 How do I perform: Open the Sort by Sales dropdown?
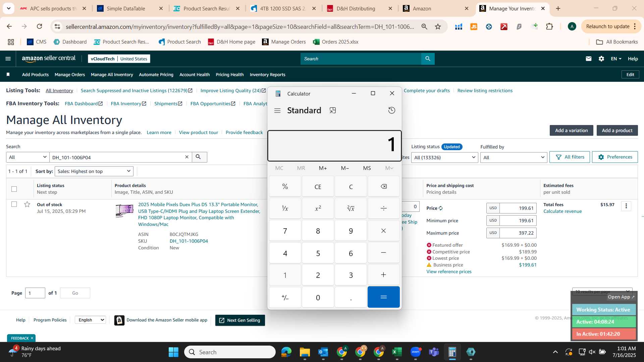94,171
